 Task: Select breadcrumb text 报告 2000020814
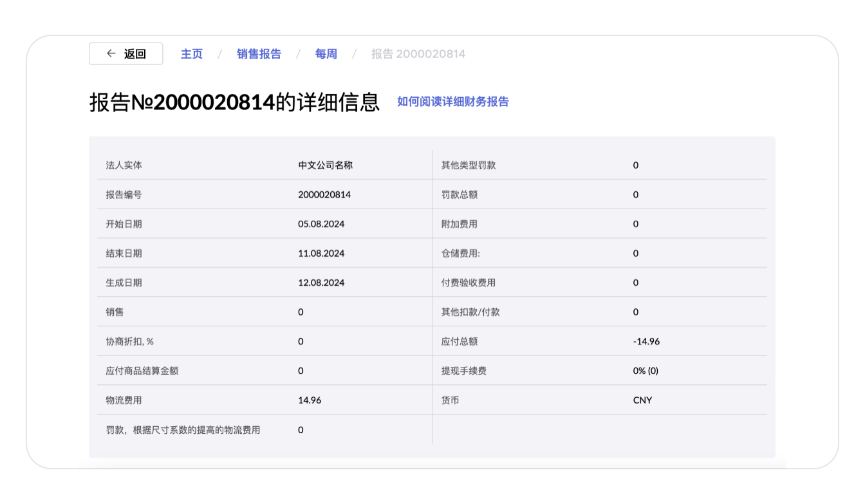coord(418,54)
